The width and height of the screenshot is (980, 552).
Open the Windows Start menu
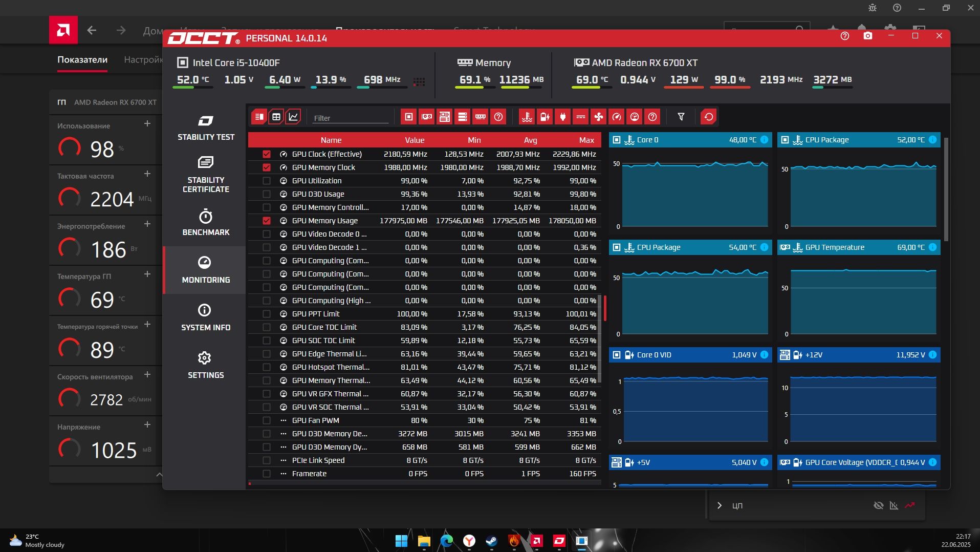click(401, 541)
